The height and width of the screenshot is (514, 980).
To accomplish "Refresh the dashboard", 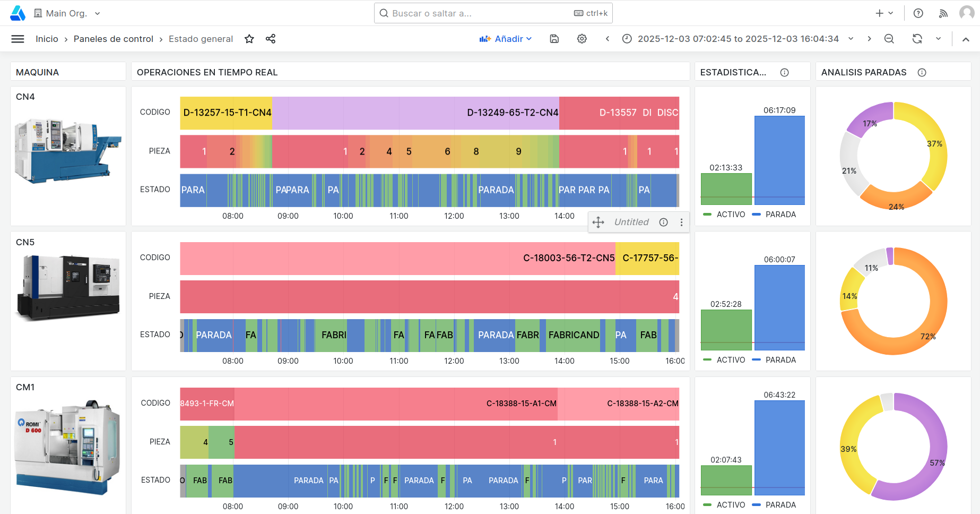I will pyautogui.click(x=917, y=39).
